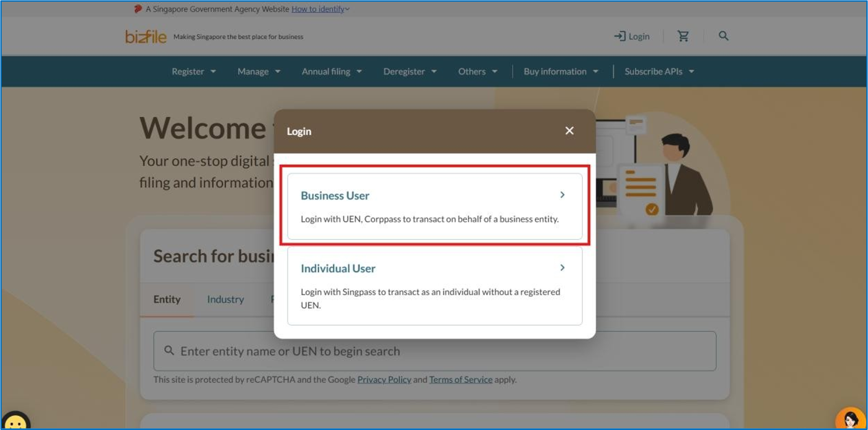The width and height of the screenshot is (868, 430).
Task: Open the Annual filing dropdown menu
Action: 332,72
